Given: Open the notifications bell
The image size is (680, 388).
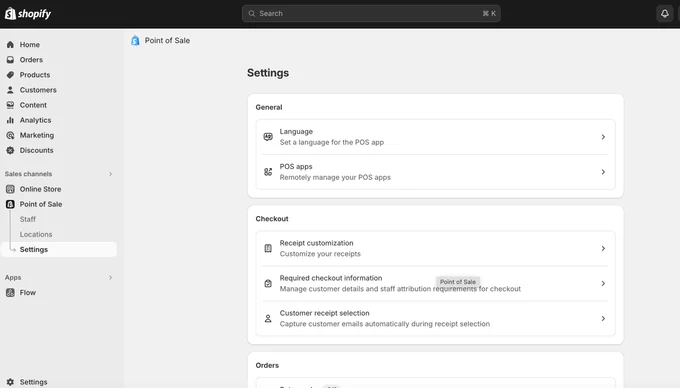Looking at the screenshot, I should 664,13.
